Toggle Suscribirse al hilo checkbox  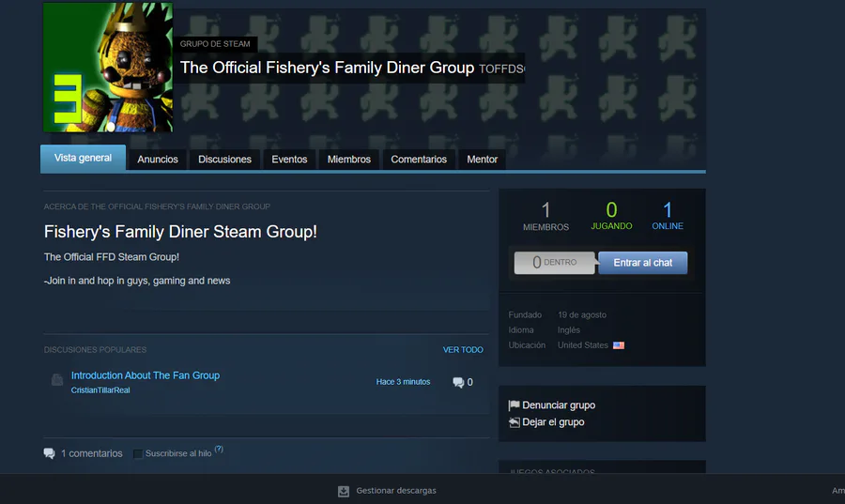coord(138,454)
